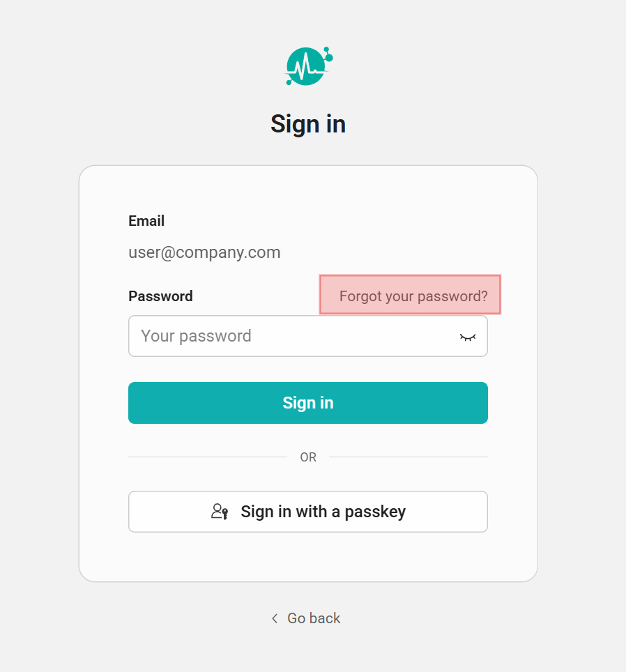Click the user@company.com email text
This screenshot has height=672, width=626.
pyautogui.click(x=204, y=252)
